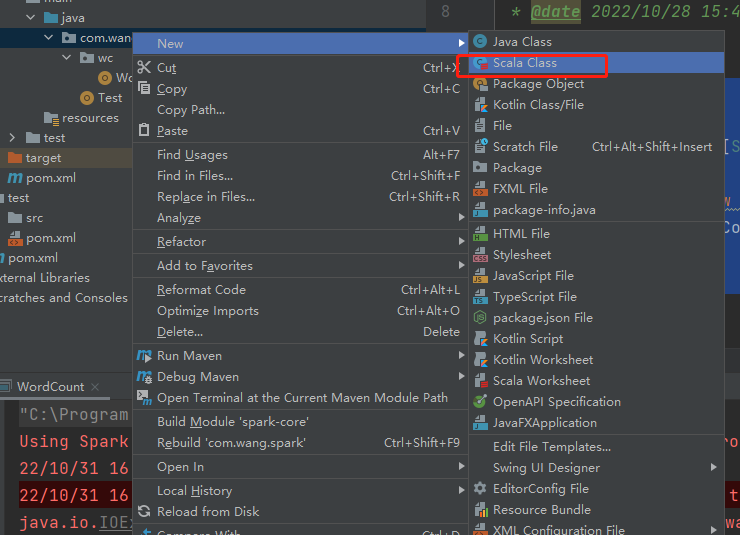
Task: Collapse the java folder tree node
Action: [31, 18]
